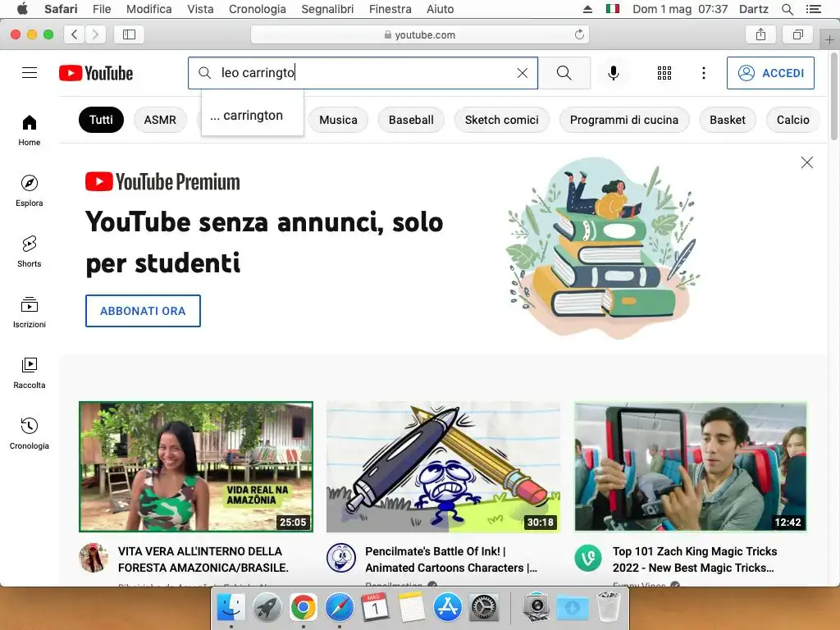Open the 'VITA VERA ALL'INTERNO DELLA FORESTA' title

203,559
